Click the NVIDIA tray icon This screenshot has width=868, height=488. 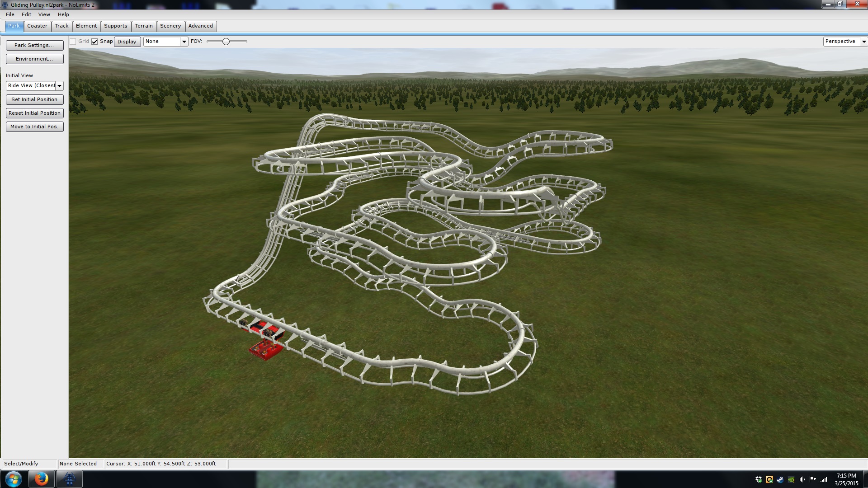click(x=791, y=479)
